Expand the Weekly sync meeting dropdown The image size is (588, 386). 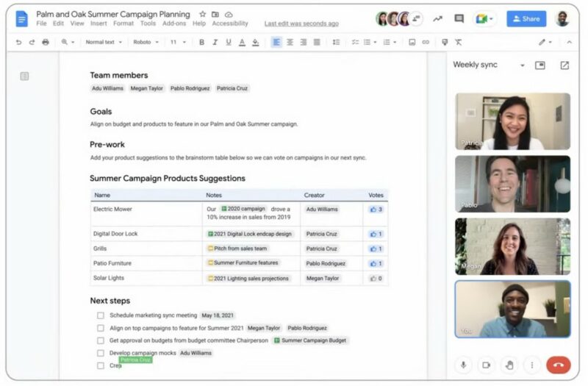tap(522, 65)
